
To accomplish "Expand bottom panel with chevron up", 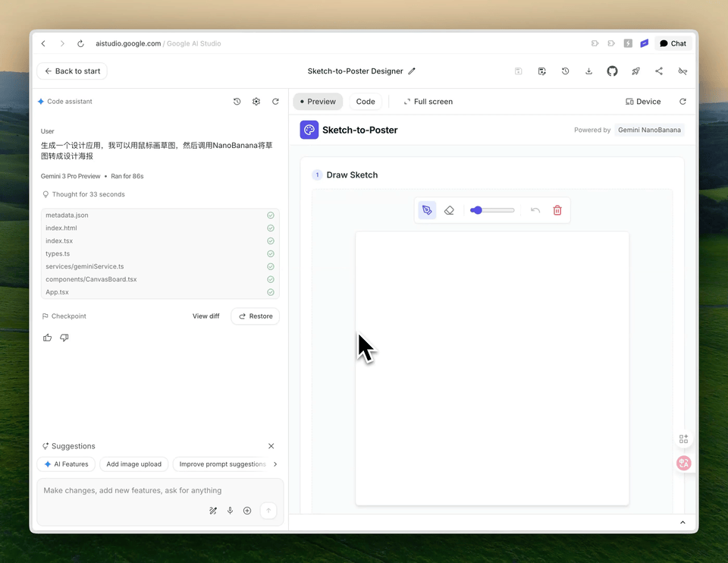I will [682, 523].
